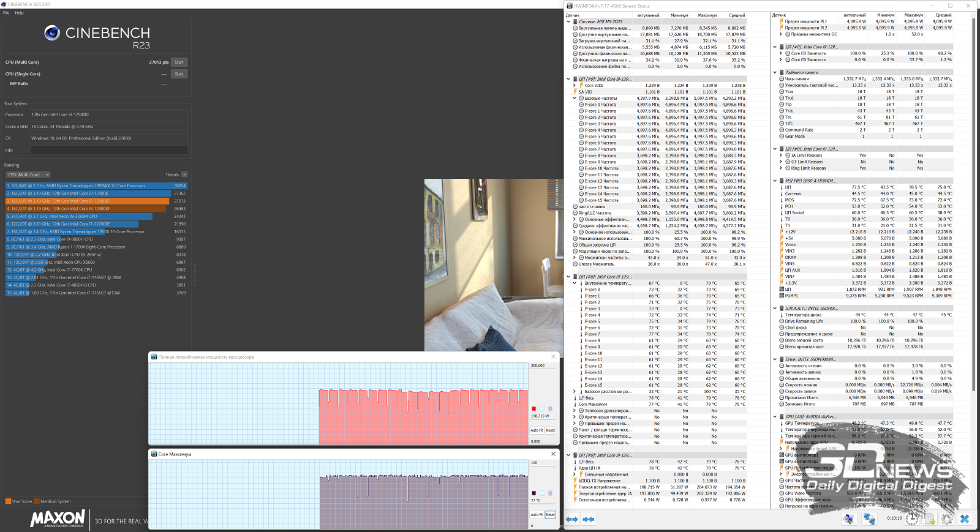Click the blue swatch in the power graph
Image resolution: width=980 pixels, height=532 pixels.
(550, 408)
